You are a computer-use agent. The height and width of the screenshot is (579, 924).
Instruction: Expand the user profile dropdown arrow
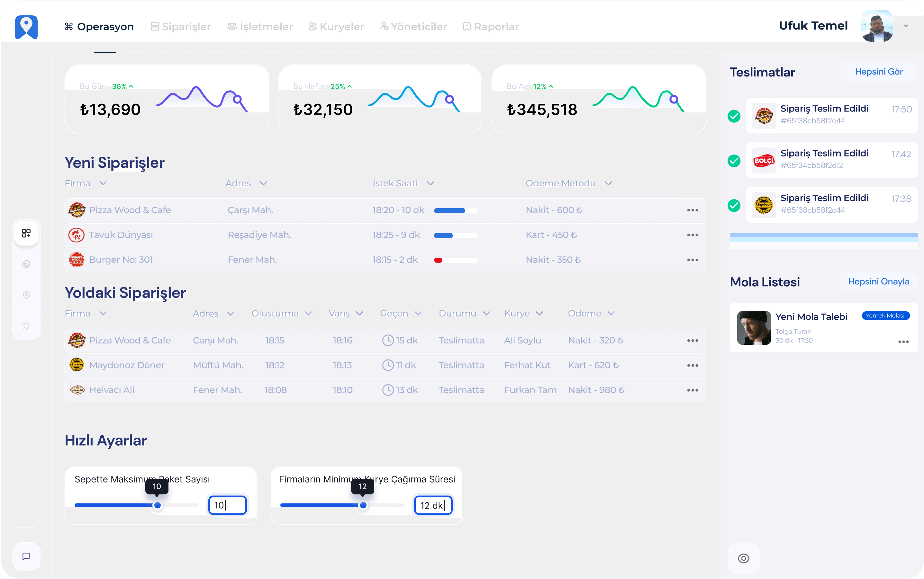[906, 26]
